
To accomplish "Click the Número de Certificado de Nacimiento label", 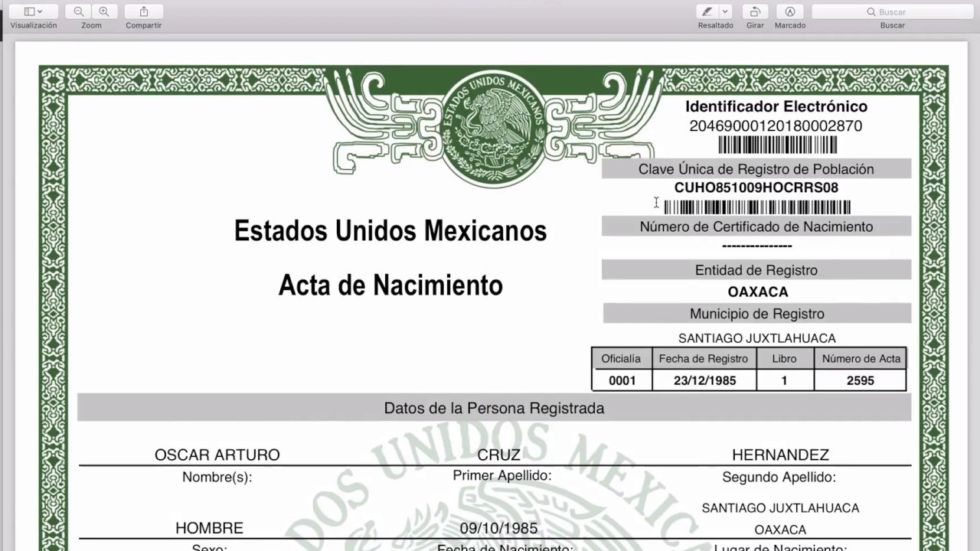I will (x=756, y=227).
